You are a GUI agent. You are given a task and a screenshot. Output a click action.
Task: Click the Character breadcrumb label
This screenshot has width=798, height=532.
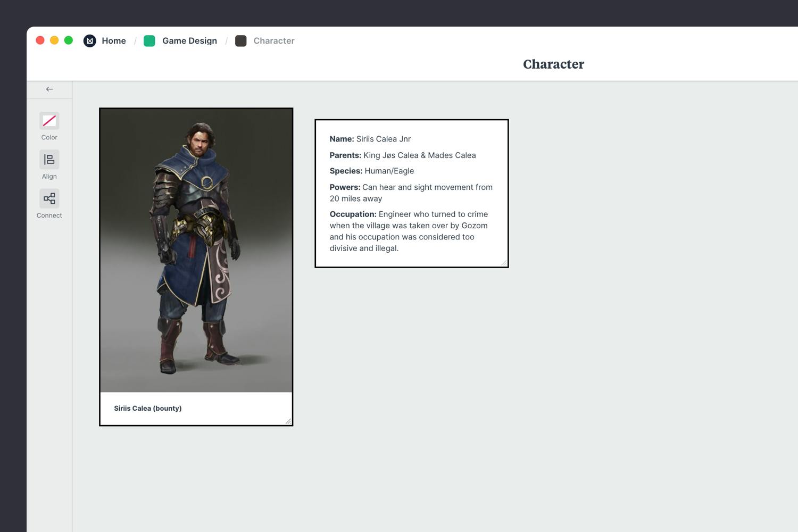click(x=274, y=40)
